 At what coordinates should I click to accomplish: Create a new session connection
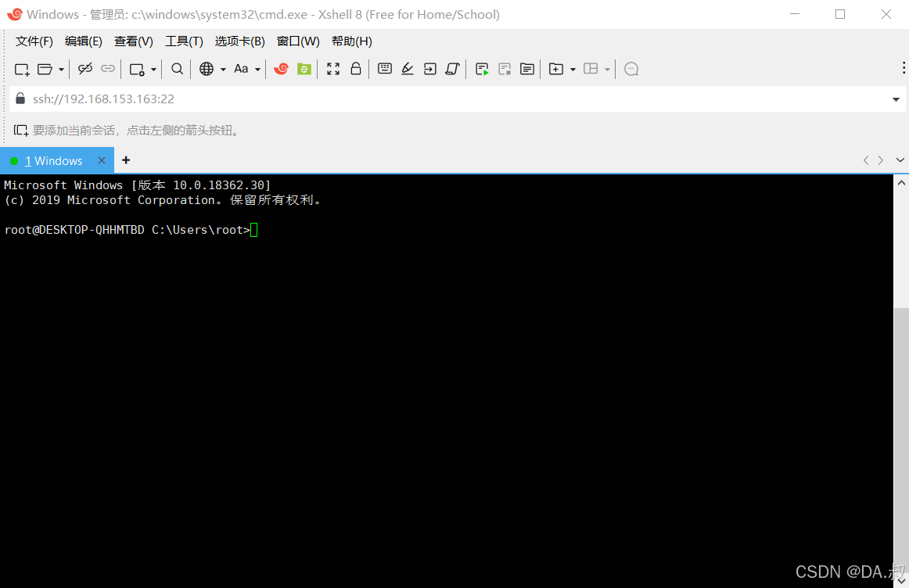click(x=21, y=69)
